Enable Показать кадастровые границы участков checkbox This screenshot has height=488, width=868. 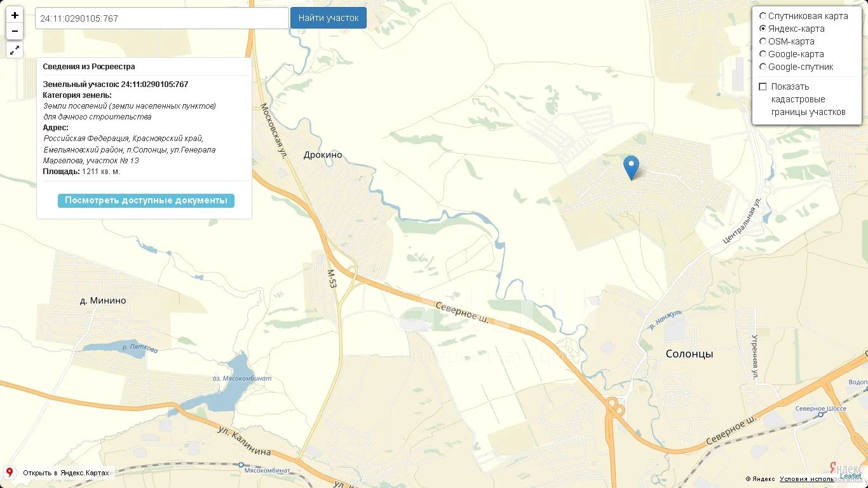click(763, 86)
